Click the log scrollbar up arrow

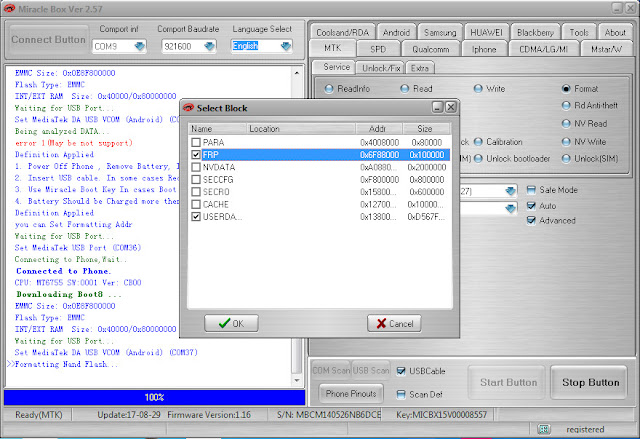pos(297,73)
